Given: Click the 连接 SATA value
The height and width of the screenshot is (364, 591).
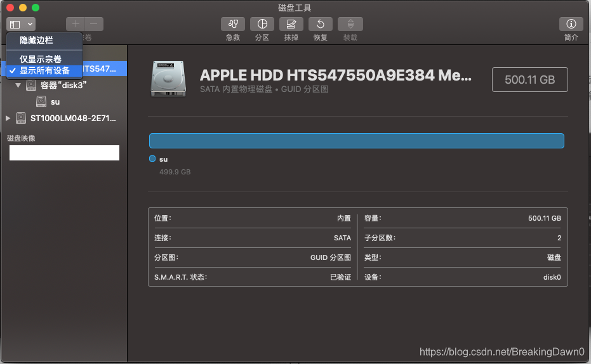Looking at the screenshot, I should (342, 238).
